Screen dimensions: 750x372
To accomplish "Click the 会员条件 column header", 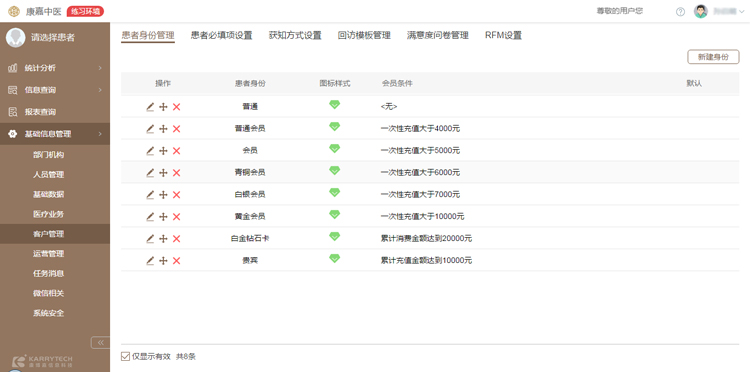I will click(x=397, y=83).
